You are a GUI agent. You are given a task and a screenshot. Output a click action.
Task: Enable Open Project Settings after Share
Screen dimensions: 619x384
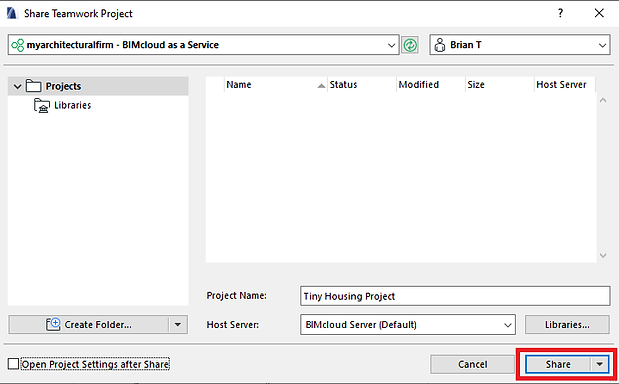pyautogui.click(x=13, y=364)
